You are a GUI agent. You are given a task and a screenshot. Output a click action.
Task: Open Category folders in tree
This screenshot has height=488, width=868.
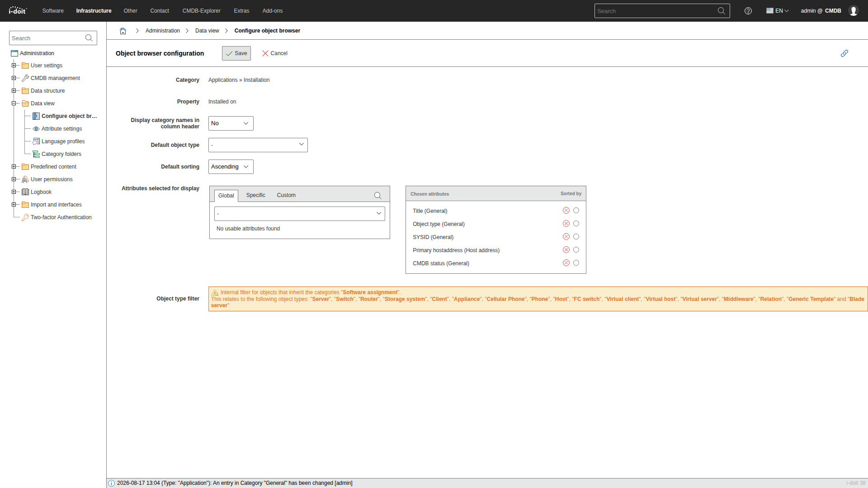(61, 154)
